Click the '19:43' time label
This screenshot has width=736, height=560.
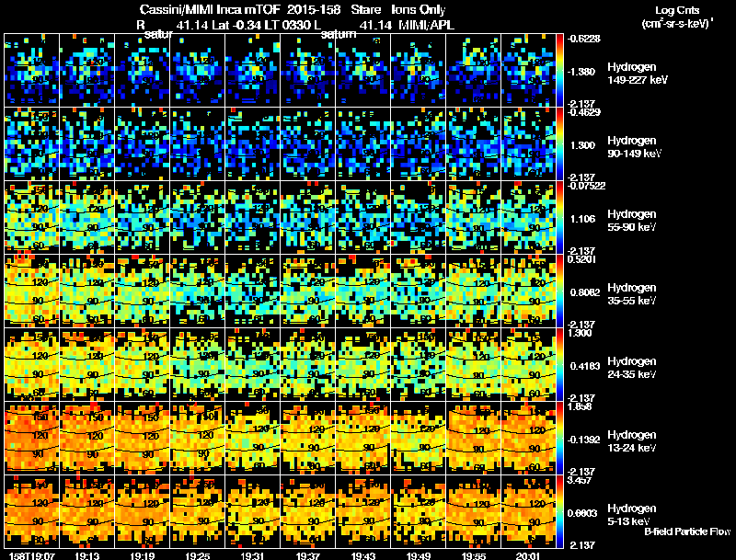362,555
